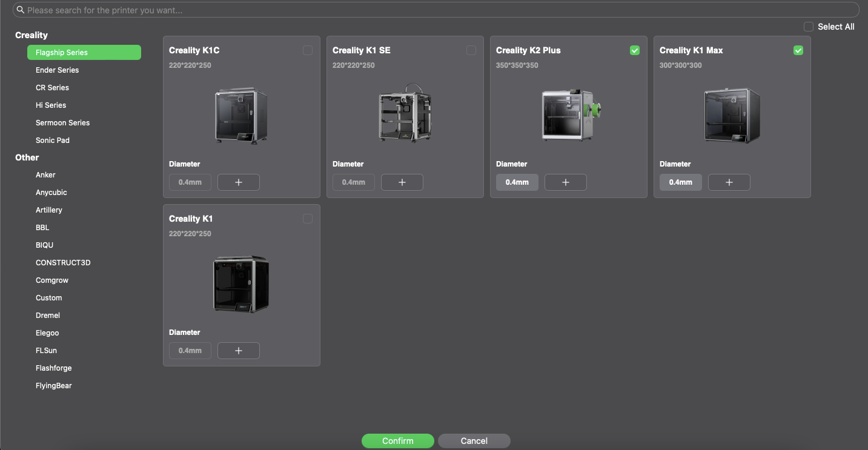The image size is (868, 450).
Task: Select the BBL brand
Action: pyautogui.click(x=42, y=228)
